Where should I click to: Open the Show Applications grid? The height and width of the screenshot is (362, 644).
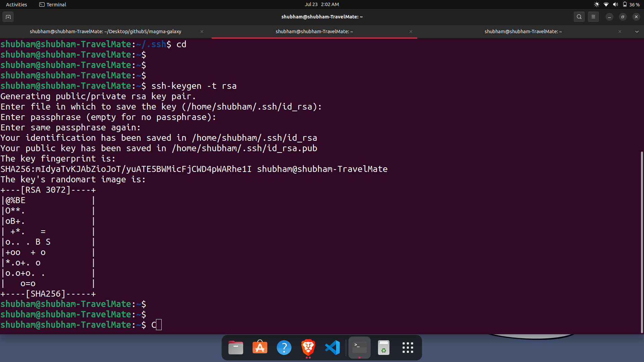click(408, 348)
